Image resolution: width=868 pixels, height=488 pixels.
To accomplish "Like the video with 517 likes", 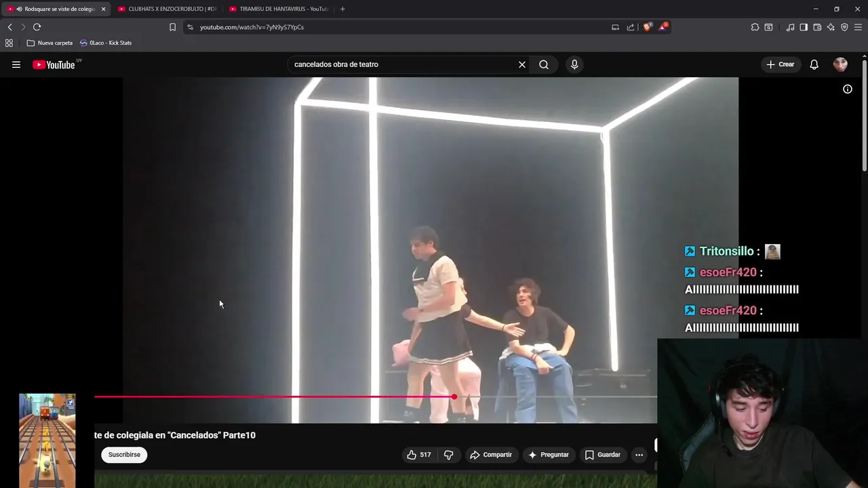I will click(x=418, y=455).
